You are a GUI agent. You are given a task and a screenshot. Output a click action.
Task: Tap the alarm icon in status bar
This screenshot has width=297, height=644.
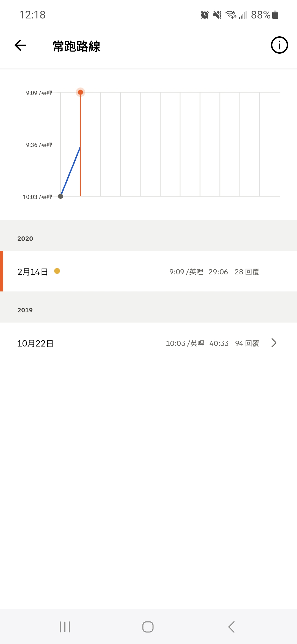205,15
